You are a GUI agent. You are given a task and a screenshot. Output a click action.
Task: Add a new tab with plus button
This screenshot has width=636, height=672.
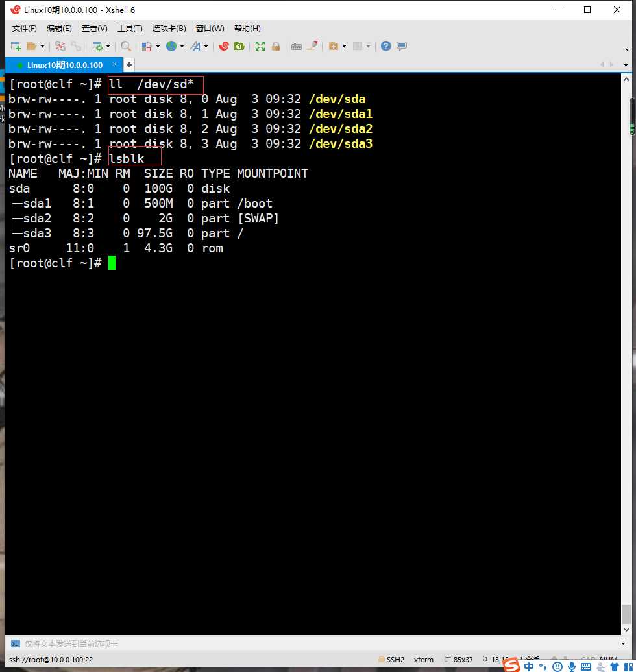(x=128, y=65)
